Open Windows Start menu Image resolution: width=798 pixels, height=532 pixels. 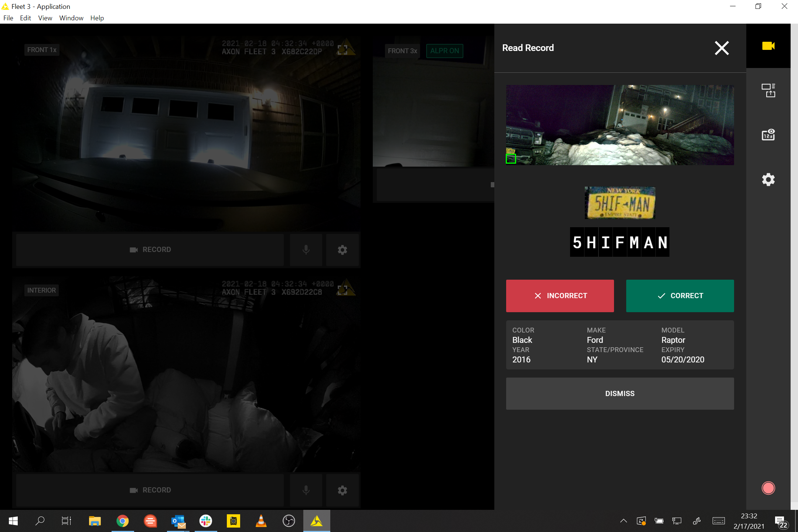(x=13, y=521)
